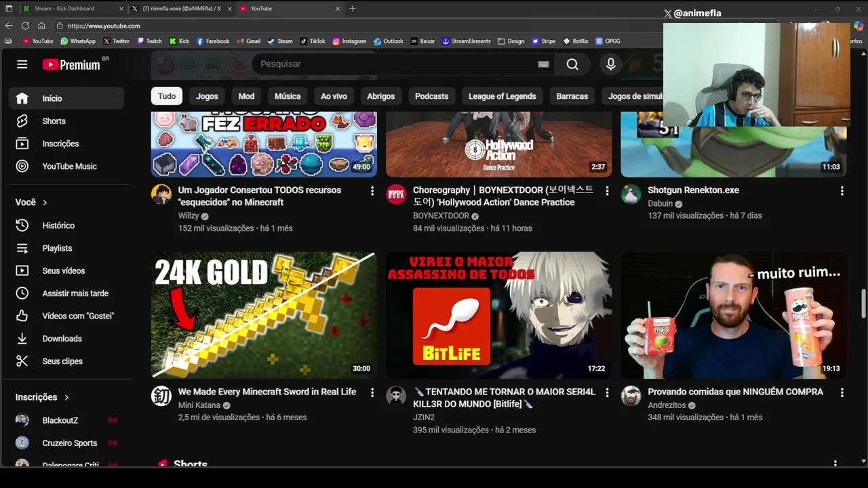The height and width of the screenshot is (488, 868).
Task: Select the Barracas filter chip
Action: point(572,96)
